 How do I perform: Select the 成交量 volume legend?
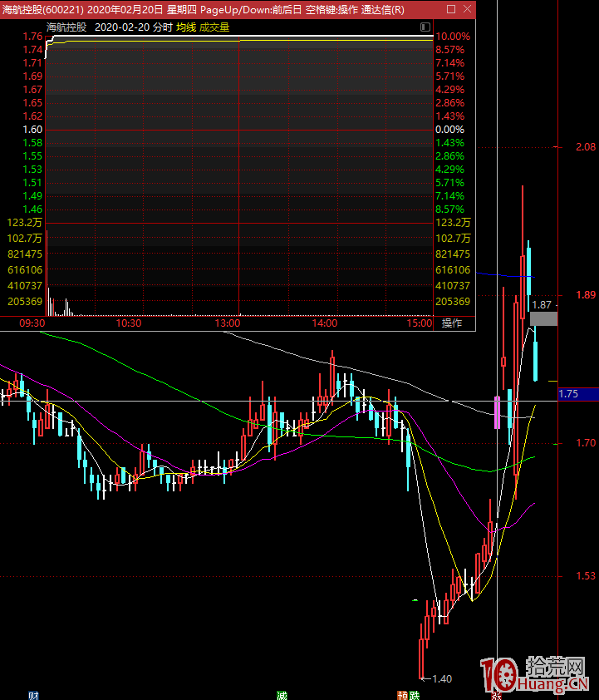pyautogui.click(x=214, y=27)
